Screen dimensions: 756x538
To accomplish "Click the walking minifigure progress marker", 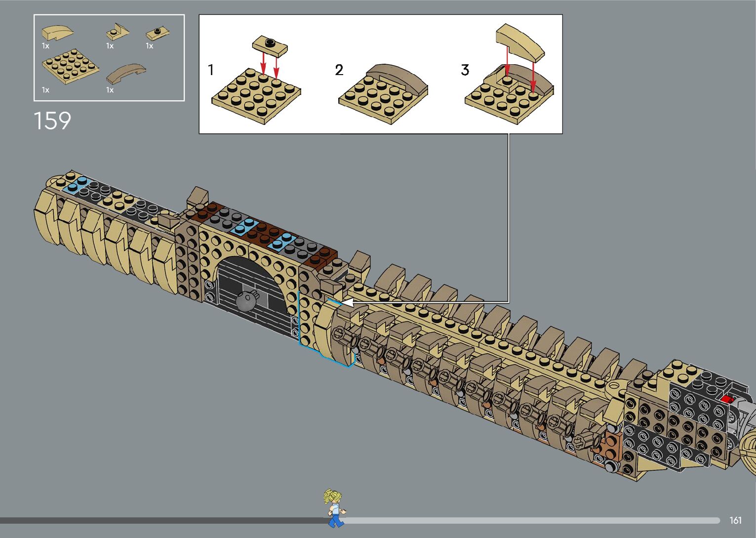I will [x=334, y=508].
